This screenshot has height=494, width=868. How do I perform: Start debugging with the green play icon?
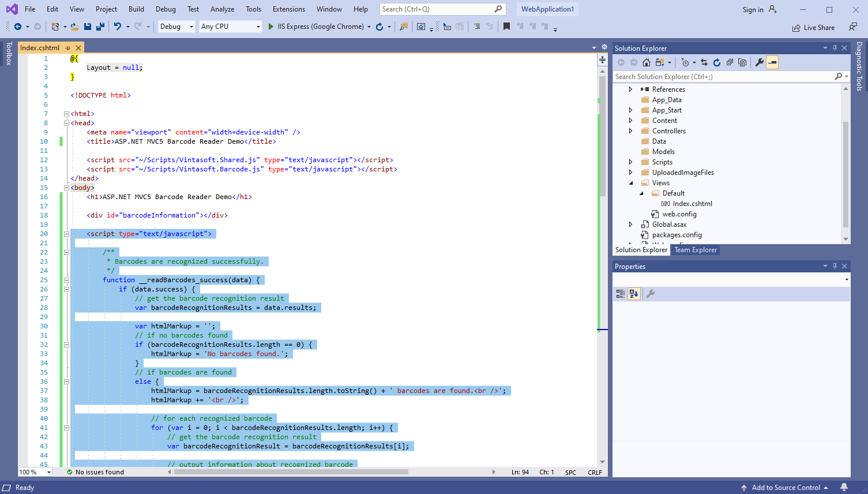[270, 27]
